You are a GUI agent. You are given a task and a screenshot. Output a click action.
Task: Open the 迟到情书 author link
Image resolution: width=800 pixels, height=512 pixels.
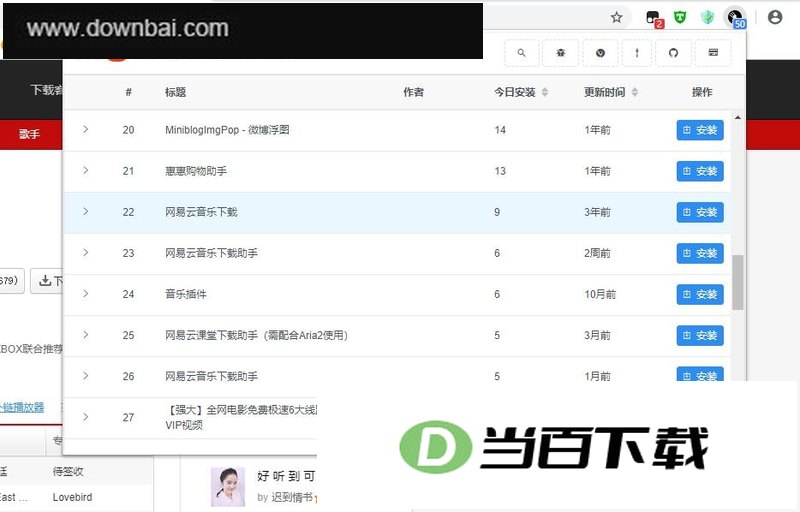(292, 497)
